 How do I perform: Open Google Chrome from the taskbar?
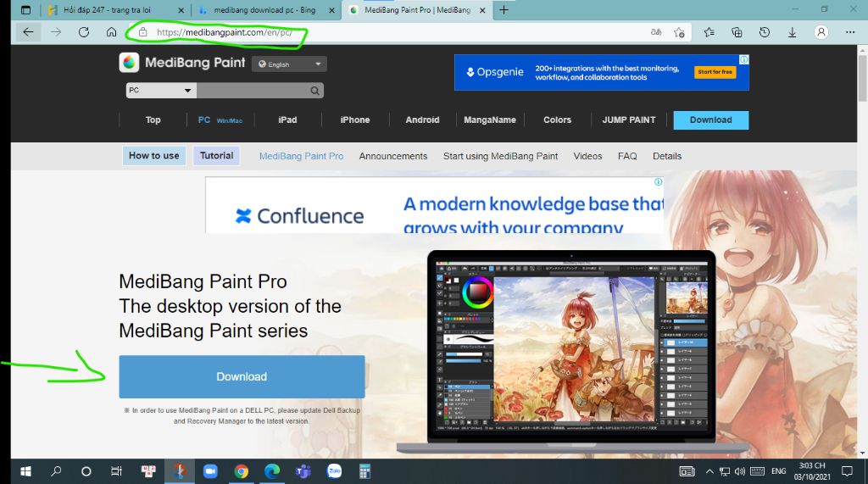(x=241, y=471)
